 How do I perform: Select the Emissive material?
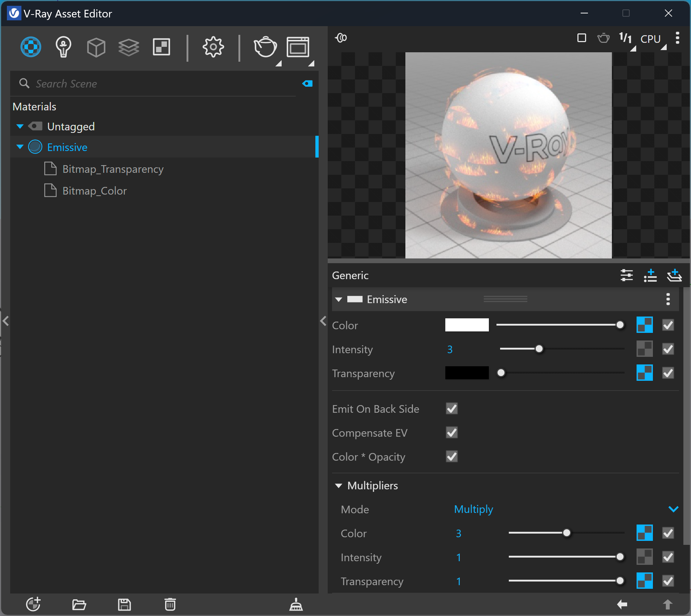point(67,147)
